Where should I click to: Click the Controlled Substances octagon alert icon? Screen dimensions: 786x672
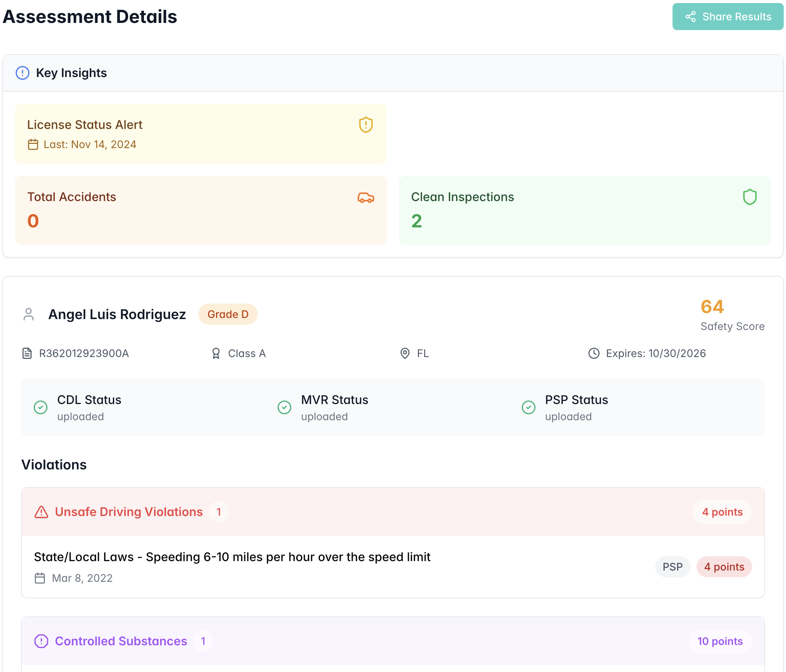[x=41, y=641]
